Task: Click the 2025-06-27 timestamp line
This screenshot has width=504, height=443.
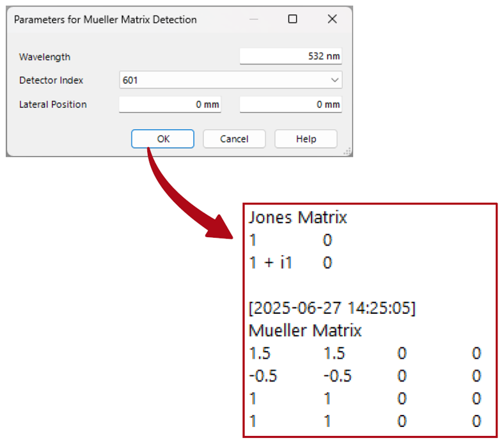Action: tap(331, 308)
